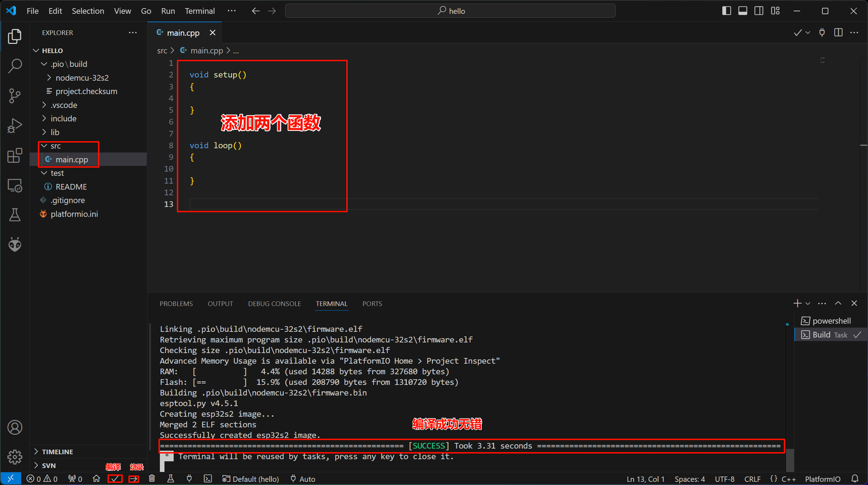
Task: Open the Terminal menu
Action: [x=199, y=11]
